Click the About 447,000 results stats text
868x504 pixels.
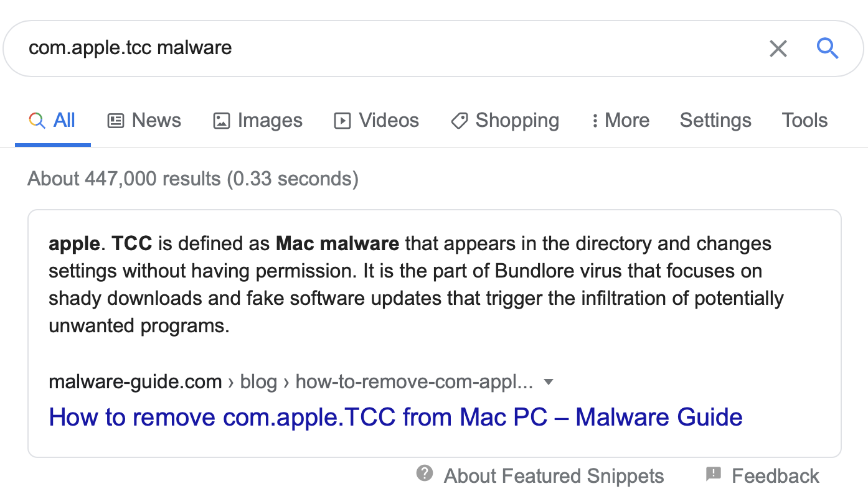tap(193, 179)
